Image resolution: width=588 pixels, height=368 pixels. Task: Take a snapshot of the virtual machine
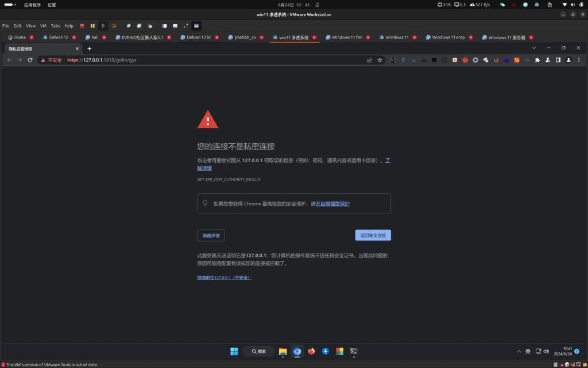pos(128,25)
